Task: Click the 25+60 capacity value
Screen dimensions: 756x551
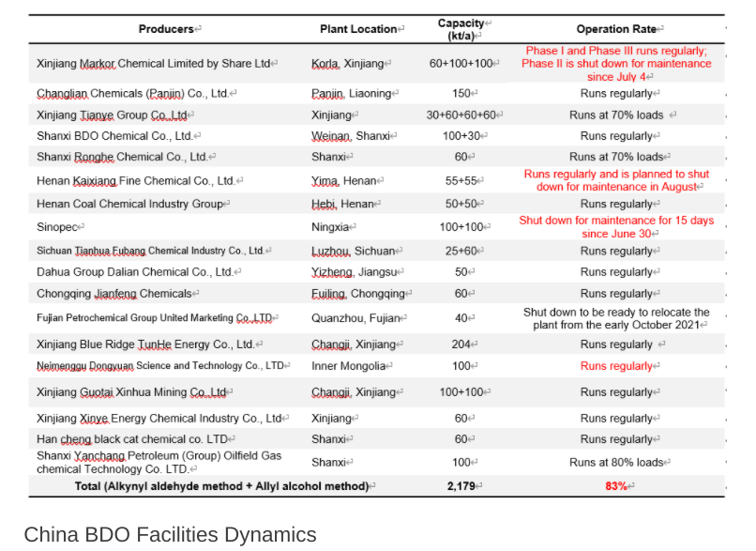Action: pyautogui.click(x=461, y=252)
